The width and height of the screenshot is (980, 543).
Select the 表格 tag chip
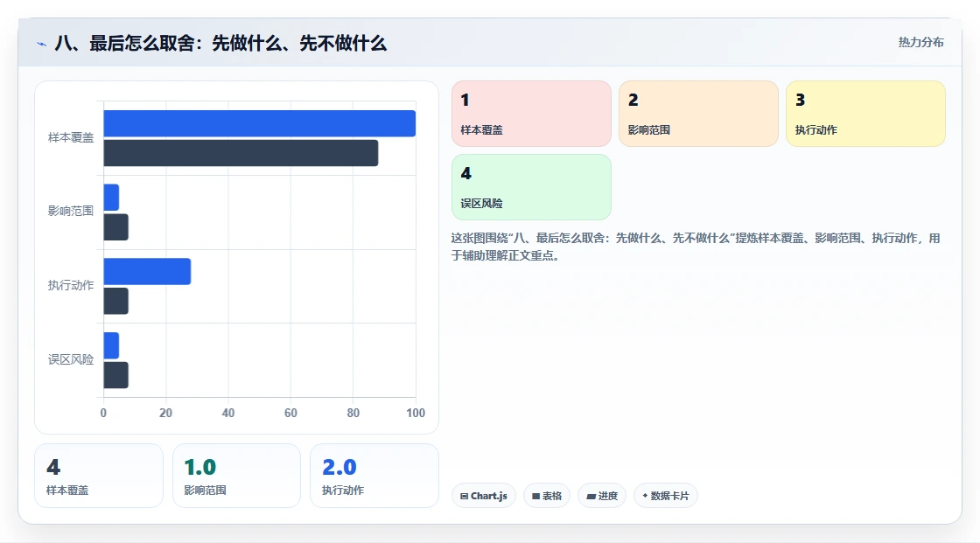[x=547, y=496]
